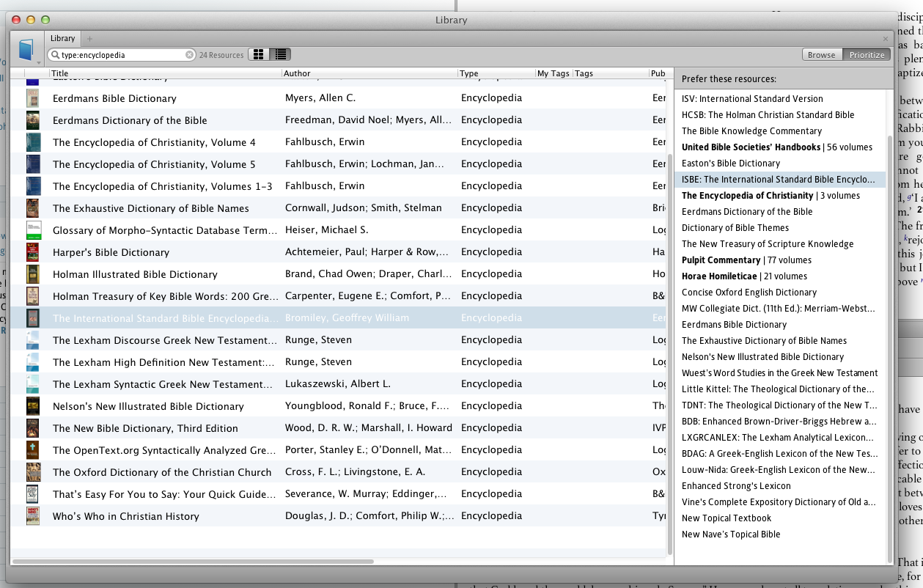Image resolution: width=923 pixels, height=588 pixels.
Task: Click Oxford Dictionary of Christian Church cover
Action: click(33, 472)
